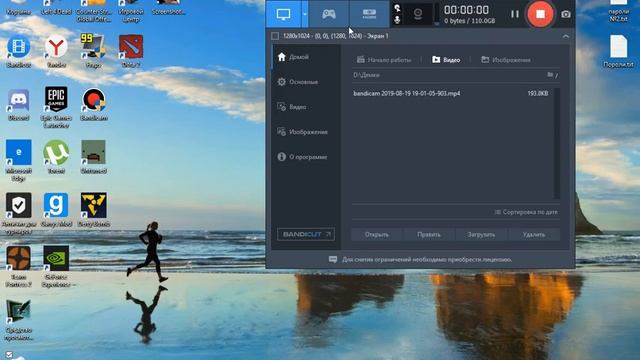
Task: Toggle the mouse cursor effect icon
Action: click(397, 8)
